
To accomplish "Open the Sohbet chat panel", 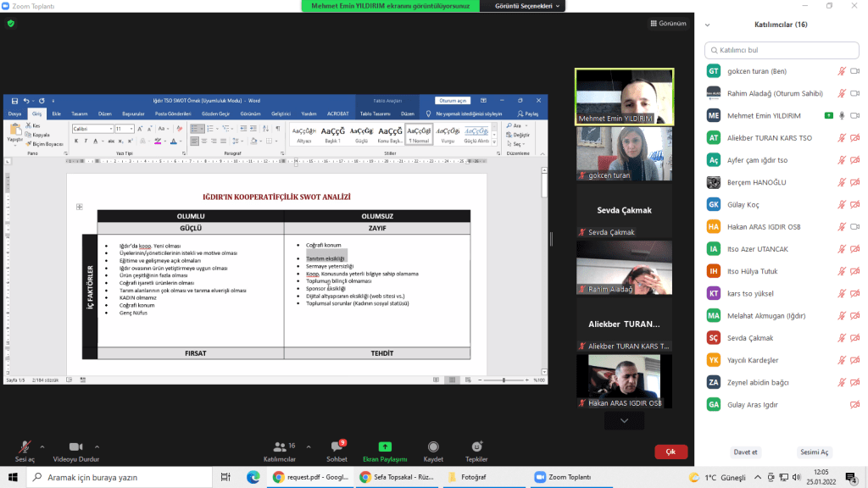I will coord(337,447).
